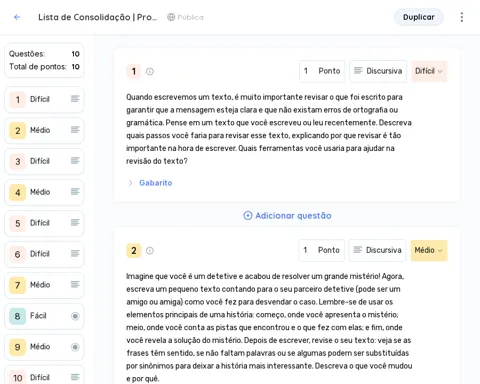Viewport: 480px width, 384px height.
Task: Click the lines icon in question 2 Discursiva box
Action: point(358,250)
